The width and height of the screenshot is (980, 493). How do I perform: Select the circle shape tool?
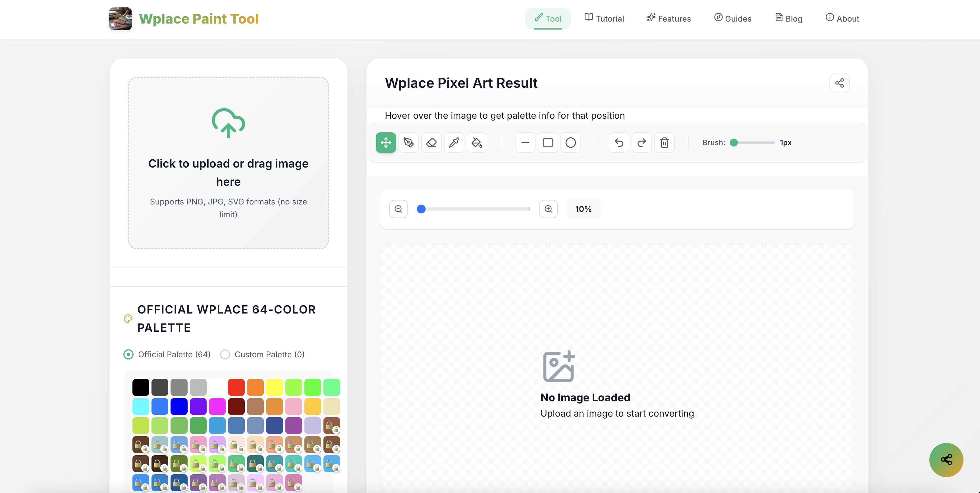click(x=571, y=143)
